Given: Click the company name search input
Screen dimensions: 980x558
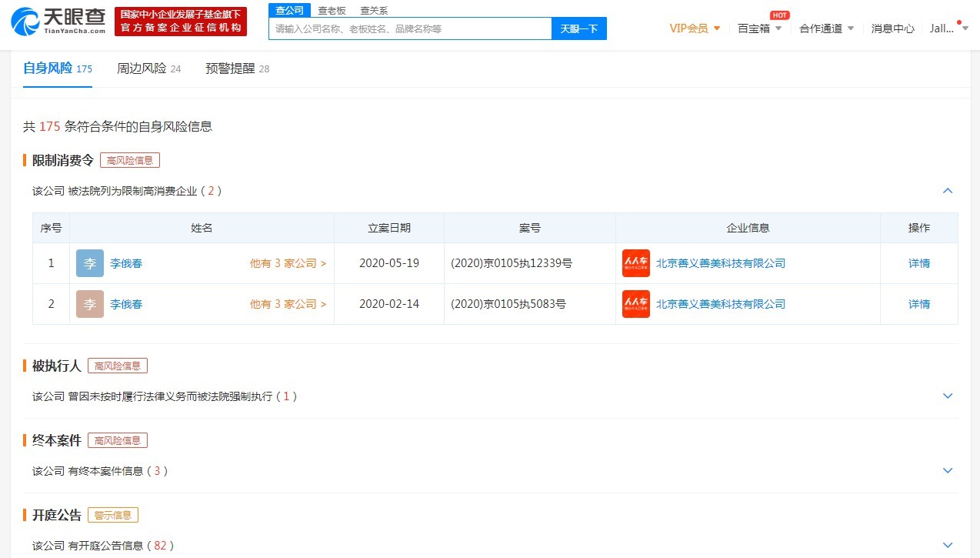Looking at the screenshot, I should (x=410, y=28).
